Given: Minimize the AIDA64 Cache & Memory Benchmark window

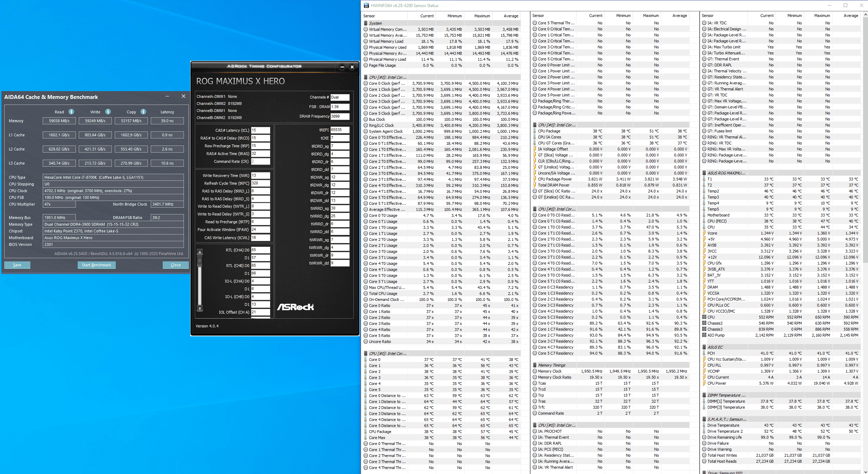Looking at the screenshot, I should click(x=167, y=96).
